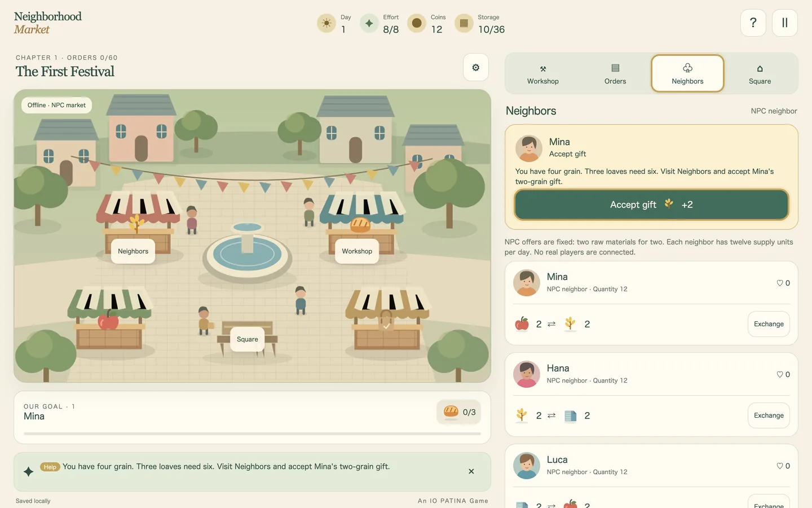Exchange with Mina apples for grain
This screenshot has width=812, height=508.
click(769, 324)
